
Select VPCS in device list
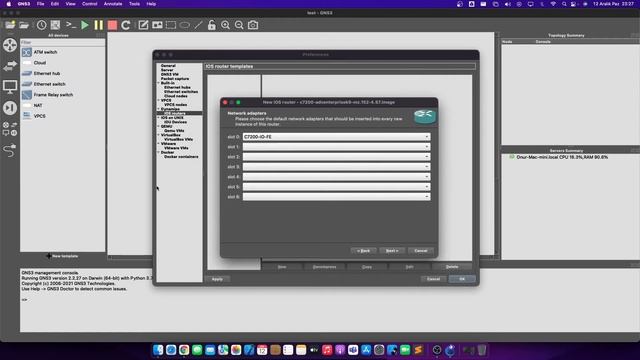[x=40, y=116]
